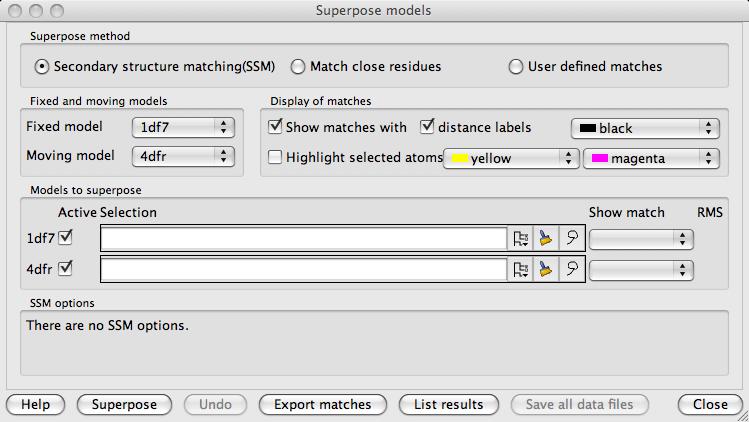The height and width of the screenshot is (422, 749).
Task: Open List results
Action: click(x=449, y=405)
